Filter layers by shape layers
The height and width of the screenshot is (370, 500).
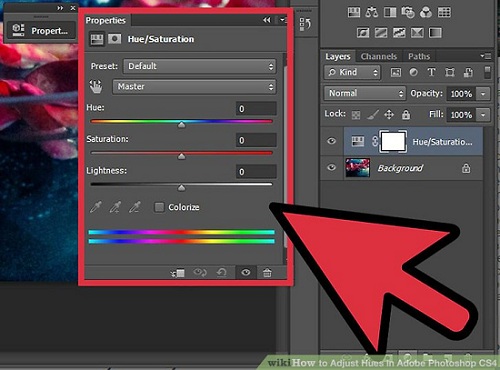pyautogui.click(x=450, y=72)
